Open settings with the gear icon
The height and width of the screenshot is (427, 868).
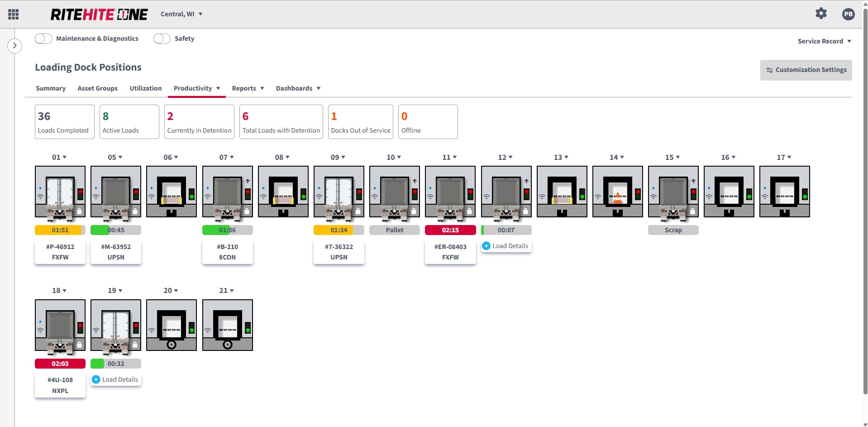[x=821, y=14]
